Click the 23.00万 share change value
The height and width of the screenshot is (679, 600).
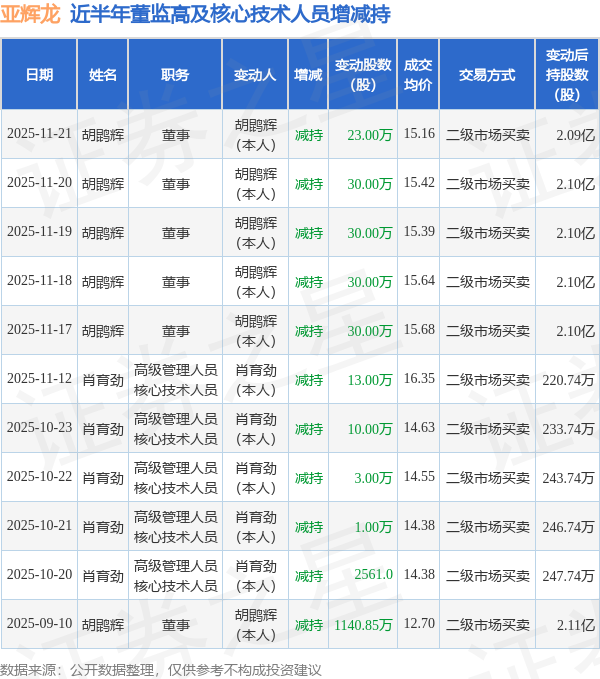pyautogui.click(x=370, y=135)
